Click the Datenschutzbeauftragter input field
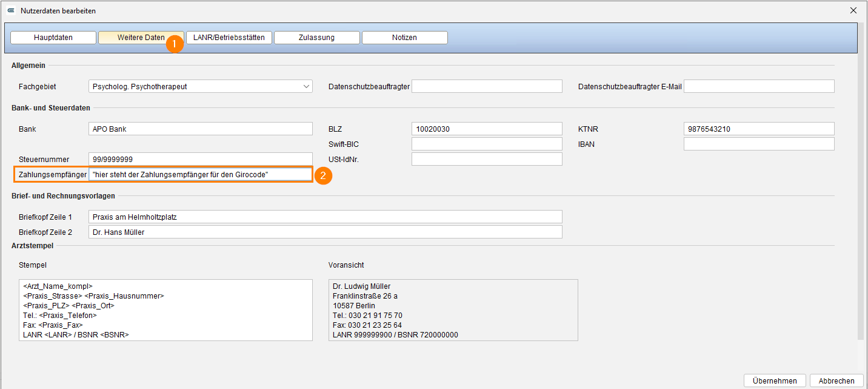868x389 pixels. (487, 86)
